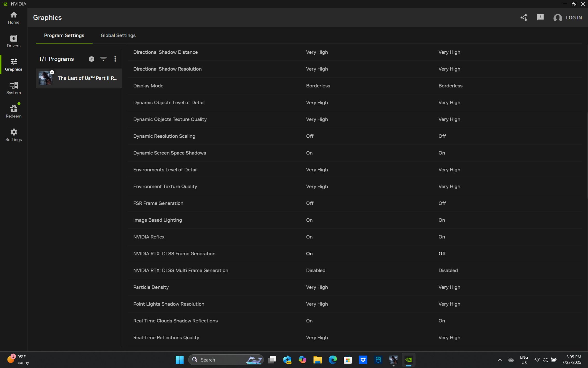Open the volume tray icon
This screenshot has height=368, width=588.
tap(545, 360)
